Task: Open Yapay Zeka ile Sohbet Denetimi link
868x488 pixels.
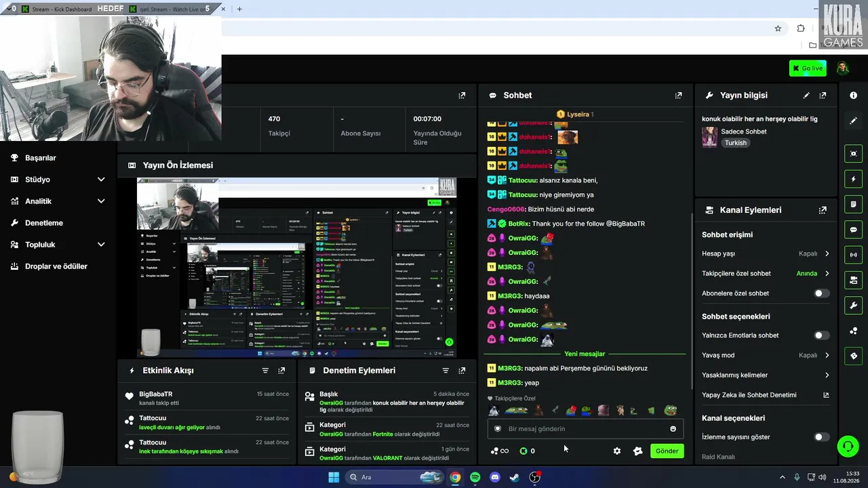Action: click(x=765, y=395)
